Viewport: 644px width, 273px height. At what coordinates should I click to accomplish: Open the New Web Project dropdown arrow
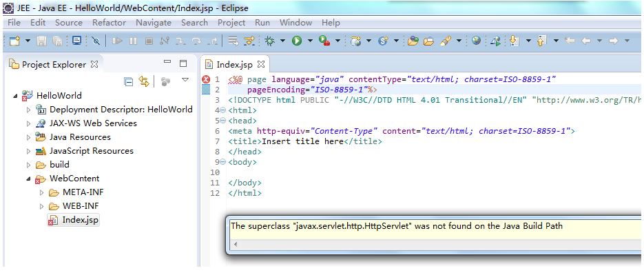click(368, 41)
